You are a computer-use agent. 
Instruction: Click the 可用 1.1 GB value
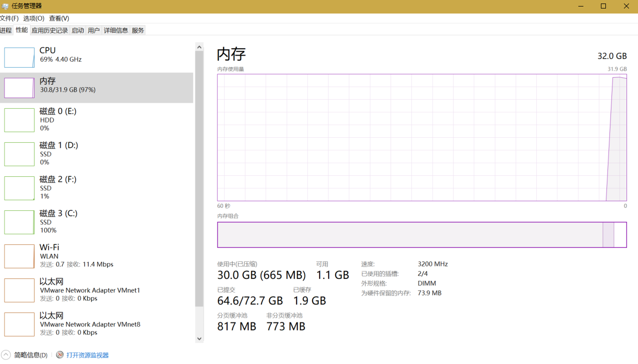click(332, 275)
